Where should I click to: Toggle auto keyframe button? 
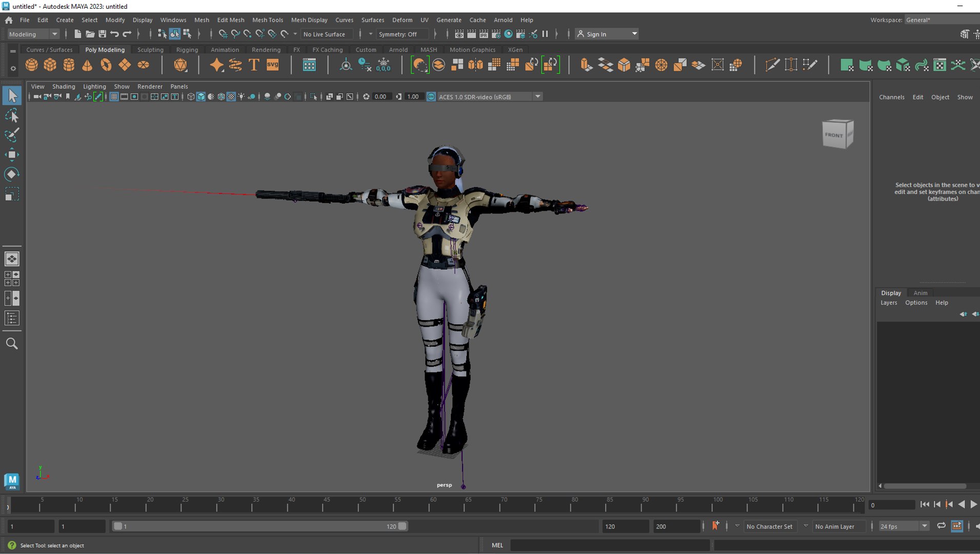coord(715,526)
